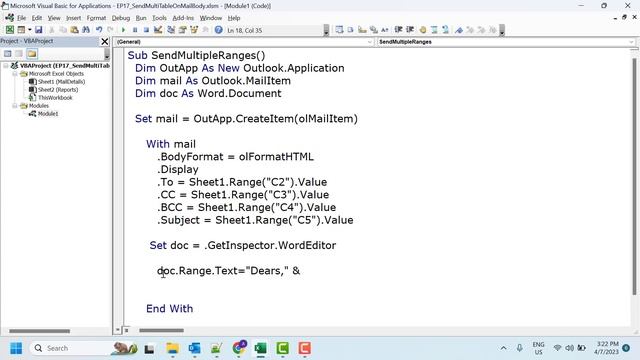This screenshot has width=640, height=360.
Task: Click the Toolbox toolbar icon
Action: click(205, 30)
